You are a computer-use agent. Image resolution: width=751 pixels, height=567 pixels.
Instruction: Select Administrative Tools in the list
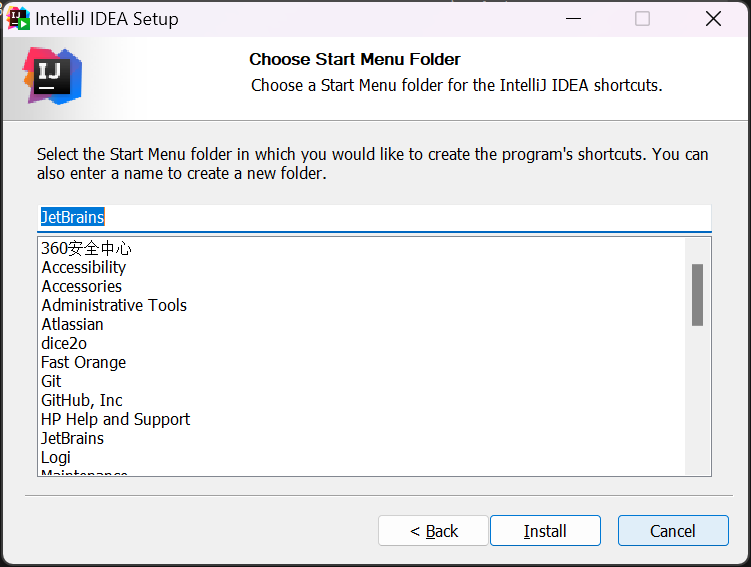(114, 305)
